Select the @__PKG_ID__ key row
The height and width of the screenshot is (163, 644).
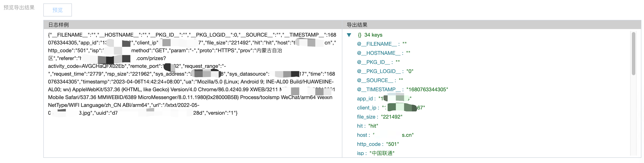pos(378,62)
